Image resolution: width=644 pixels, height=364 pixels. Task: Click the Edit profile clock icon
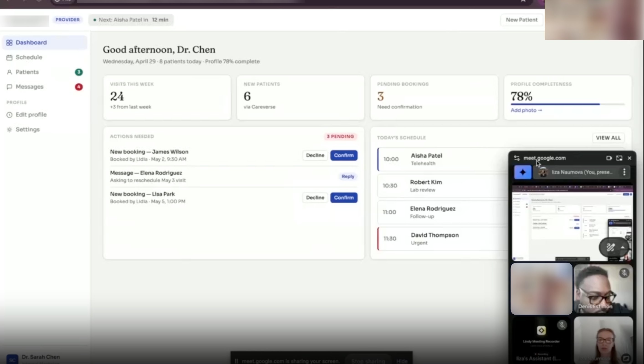pos(9,115)
